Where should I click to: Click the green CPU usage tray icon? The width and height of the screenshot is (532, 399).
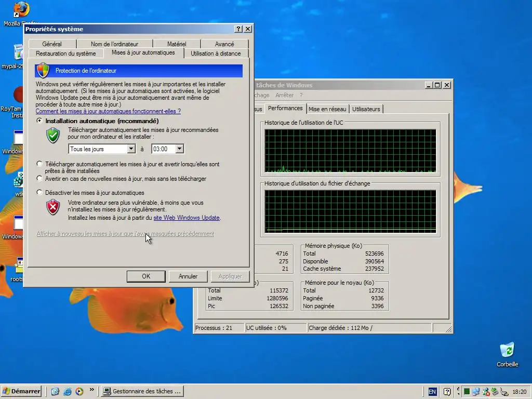coord(467,392)
